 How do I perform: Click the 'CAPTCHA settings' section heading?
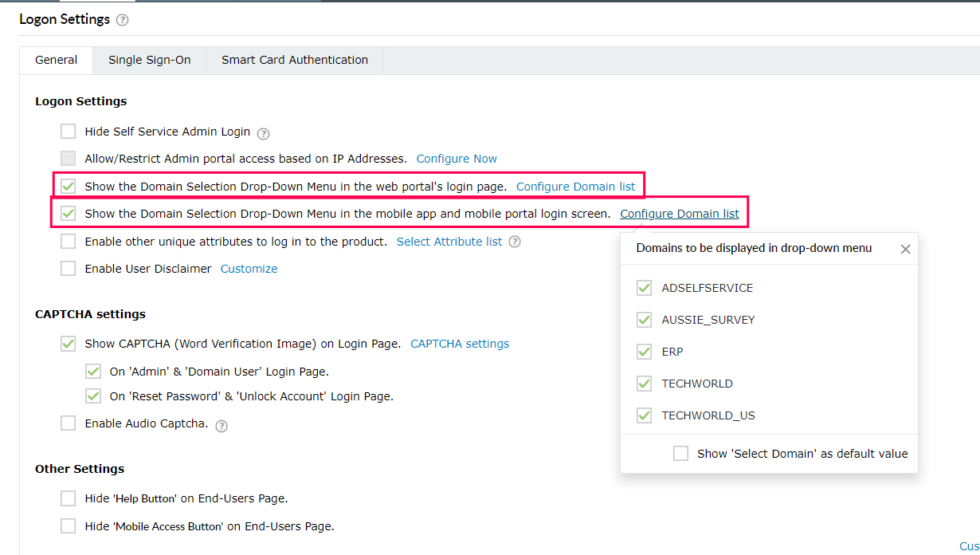(90, 314)
